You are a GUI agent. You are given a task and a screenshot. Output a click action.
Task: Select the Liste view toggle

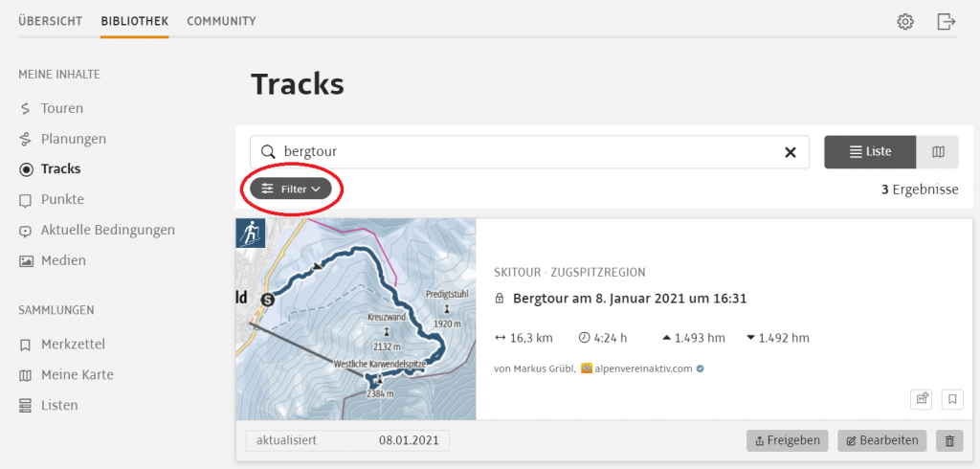(870, 152)
